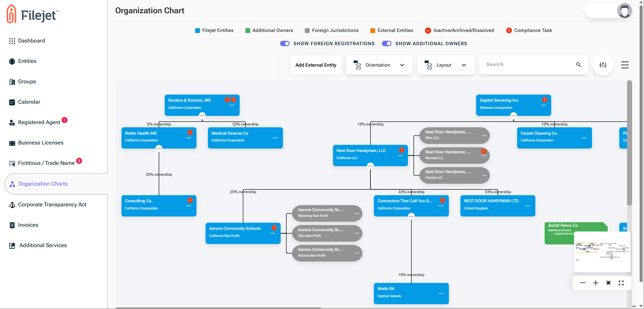644x309 pixels.
Task: Open the filter settings icon next to search
Action: click(x=603, y=65)
